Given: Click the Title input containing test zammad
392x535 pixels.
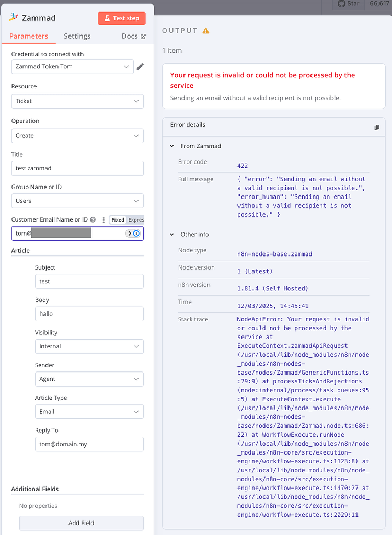Looking at the screenshot, I should pyautogui.click(x=77, y=168).
